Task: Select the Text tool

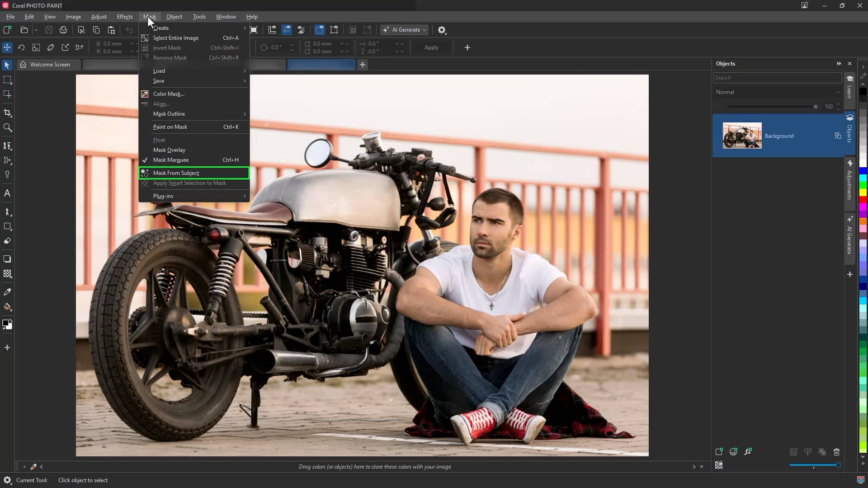Action: click(x=7, y=193)
